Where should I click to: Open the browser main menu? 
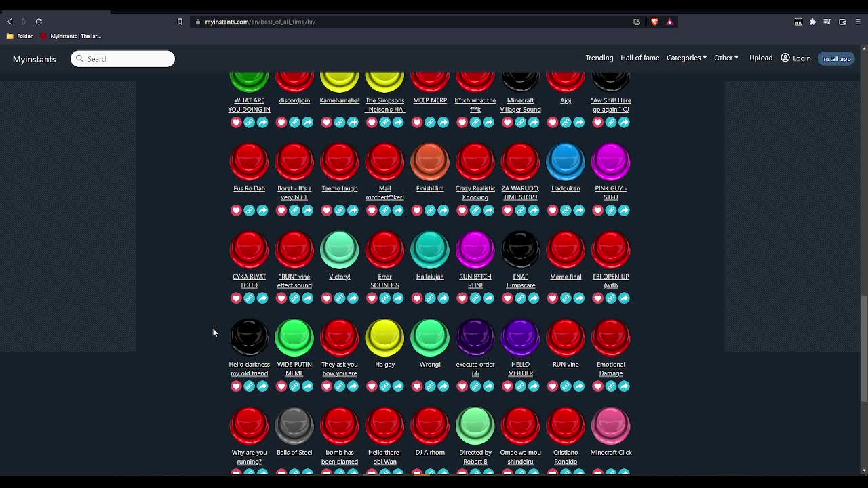click(x=857, y=22)
